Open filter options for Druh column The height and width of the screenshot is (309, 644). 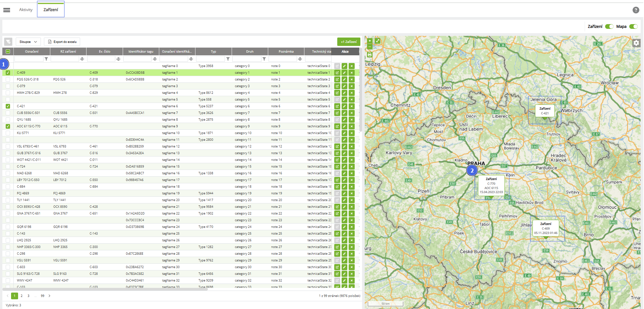pyautogui.click(x=264, y=59)
